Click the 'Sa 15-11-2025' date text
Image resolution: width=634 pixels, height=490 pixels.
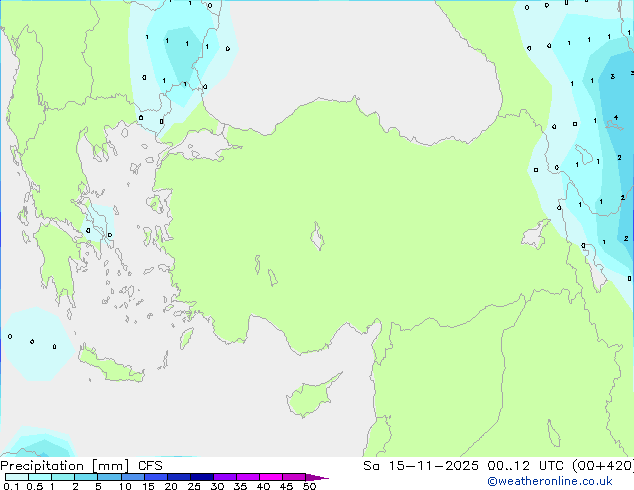(421, 466)
